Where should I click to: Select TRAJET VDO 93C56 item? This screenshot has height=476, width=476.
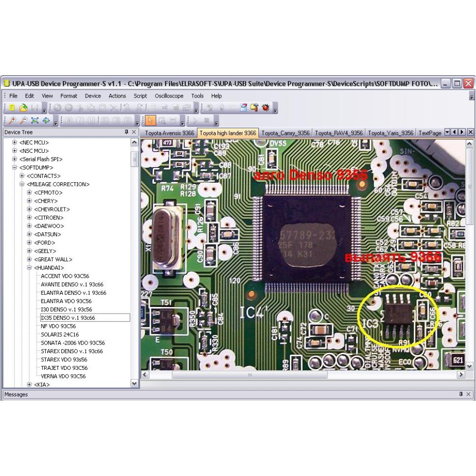click(64, 367)
